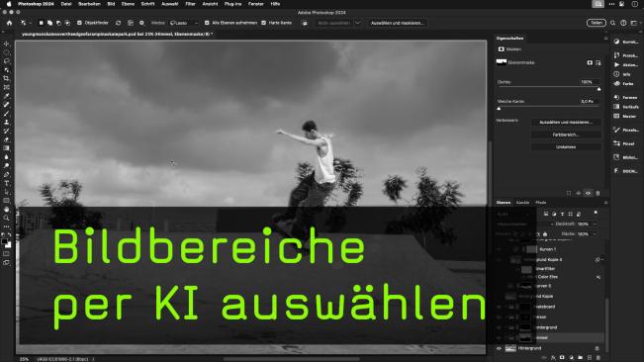Select the Zoom tool
The width and height of the screenshot is (644, 362).
(7, 218)
